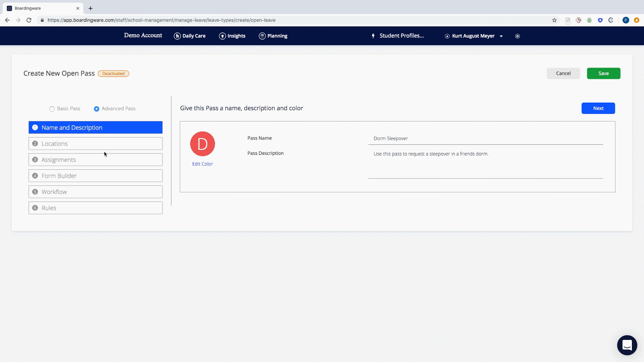Select Advanced Pass radio option
Viewport: 644px width, 362px height.
tap(97, 109)
